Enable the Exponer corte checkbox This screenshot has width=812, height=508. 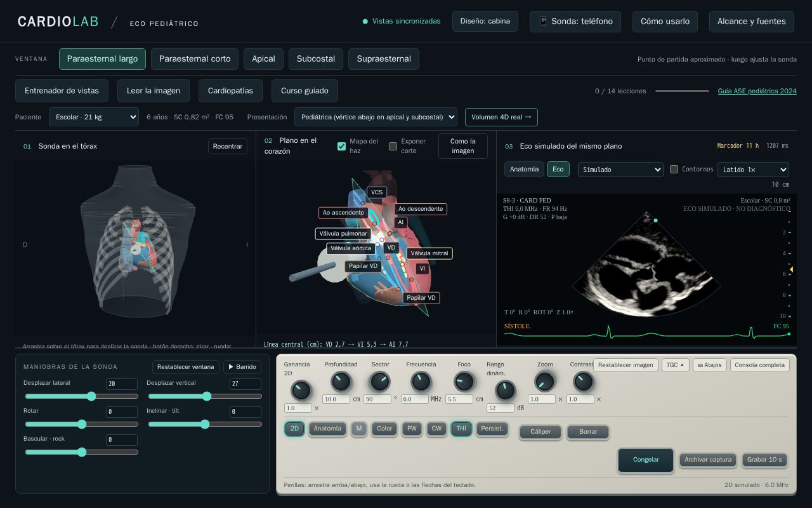393,146
